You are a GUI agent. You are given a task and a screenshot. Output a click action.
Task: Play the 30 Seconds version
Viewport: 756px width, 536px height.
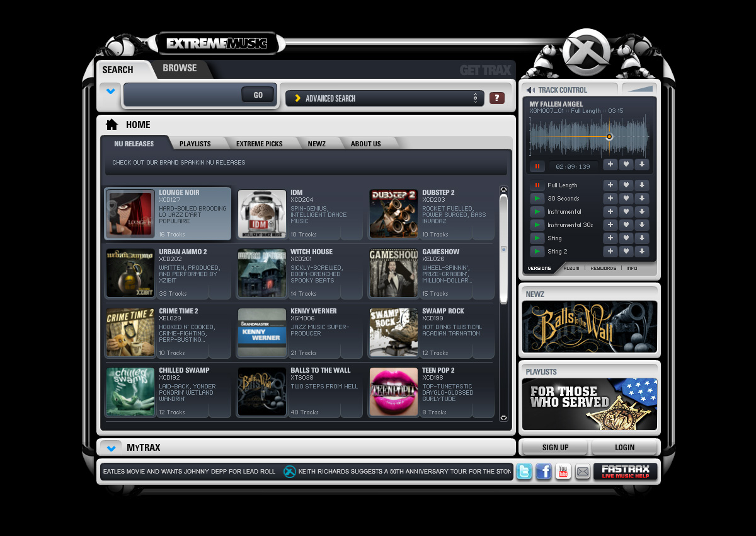point(537,199)
